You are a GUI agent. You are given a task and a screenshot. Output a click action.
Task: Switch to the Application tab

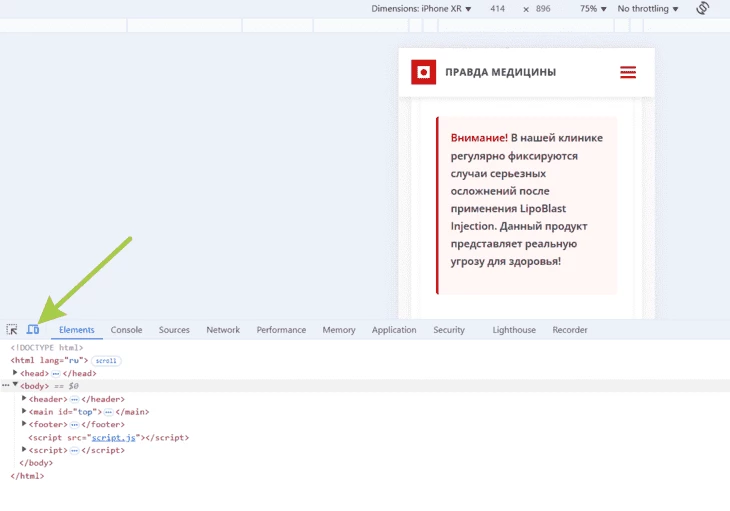394,329
